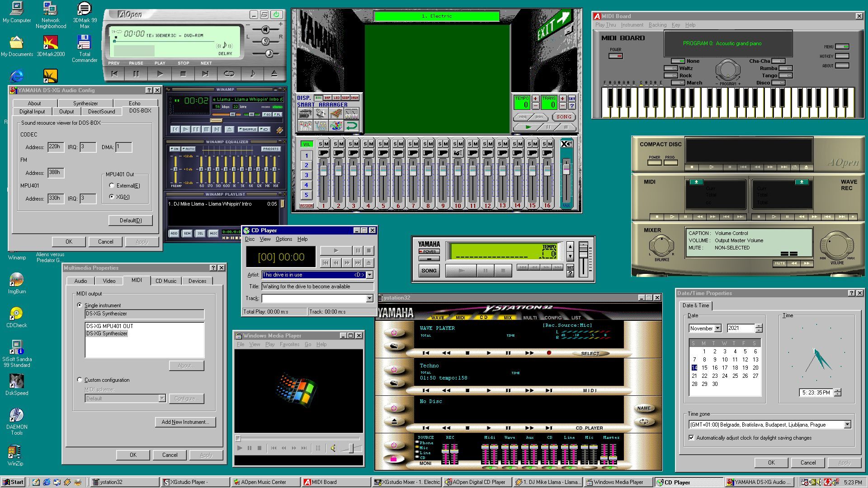Image resolution: width=868 pixels, height=488 pixels.
Task: Launch ImgBurn from the desktop
Action: click(x=17, y=284)
